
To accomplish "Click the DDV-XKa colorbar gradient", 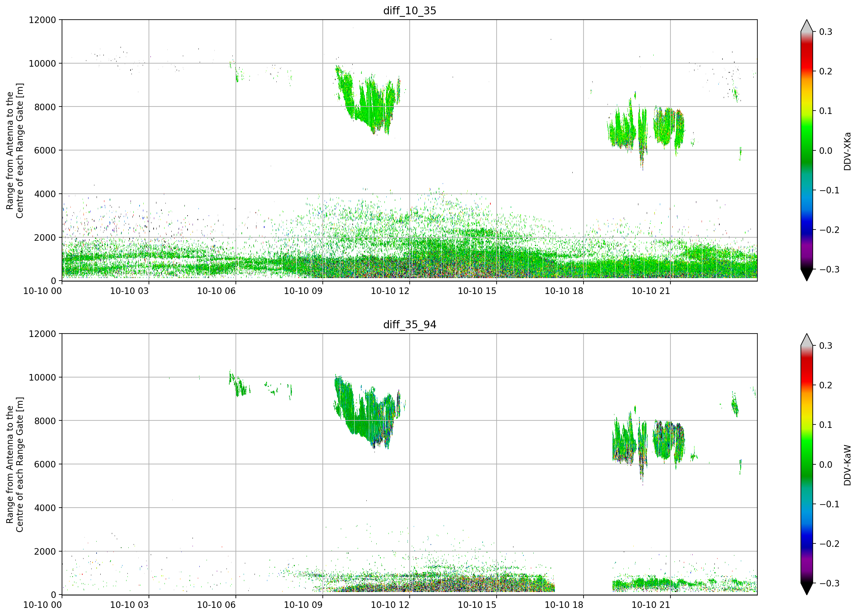I will (807, 150).
